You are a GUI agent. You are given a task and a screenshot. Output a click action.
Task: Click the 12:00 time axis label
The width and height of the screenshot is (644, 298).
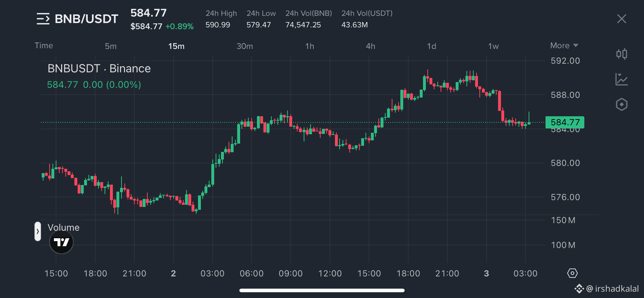[330, 274]
